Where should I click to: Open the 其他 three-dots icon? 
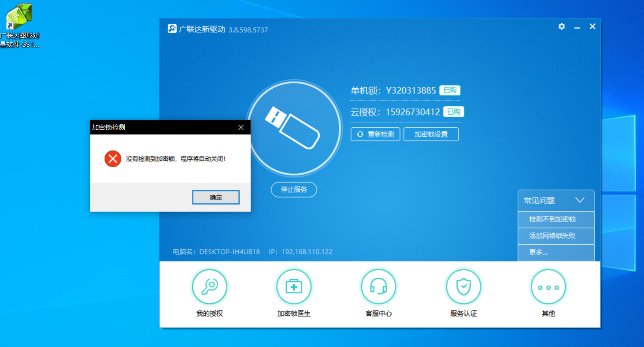click(548, 287)
